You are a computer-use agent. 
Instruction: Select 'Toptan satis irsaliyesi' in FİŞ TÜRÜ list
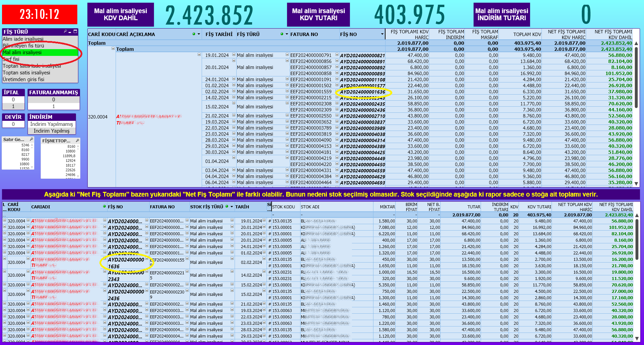click(26, 73)
